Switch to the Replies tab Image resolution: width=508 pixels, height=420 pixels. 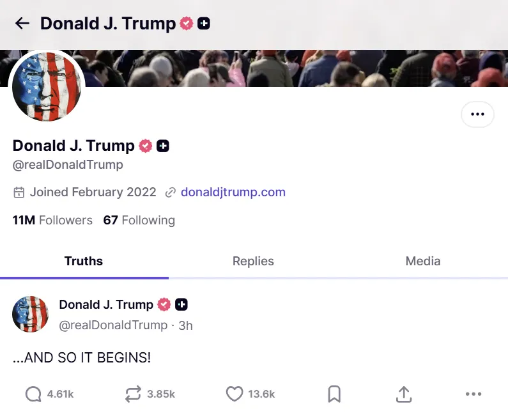[253, 261]
